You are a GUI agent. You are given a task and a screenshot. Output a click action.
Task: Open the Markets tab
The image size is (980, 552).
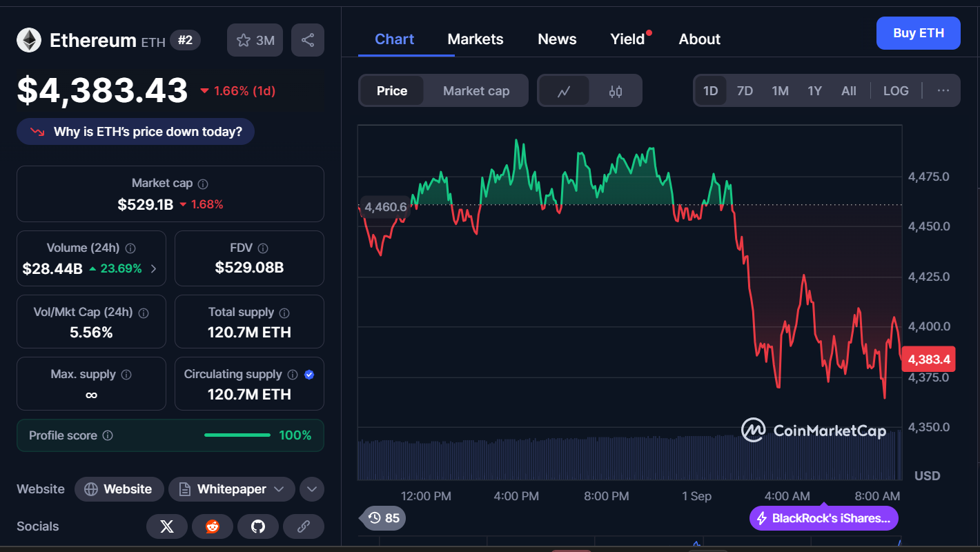pyautogui.click(x=476, y=39)
